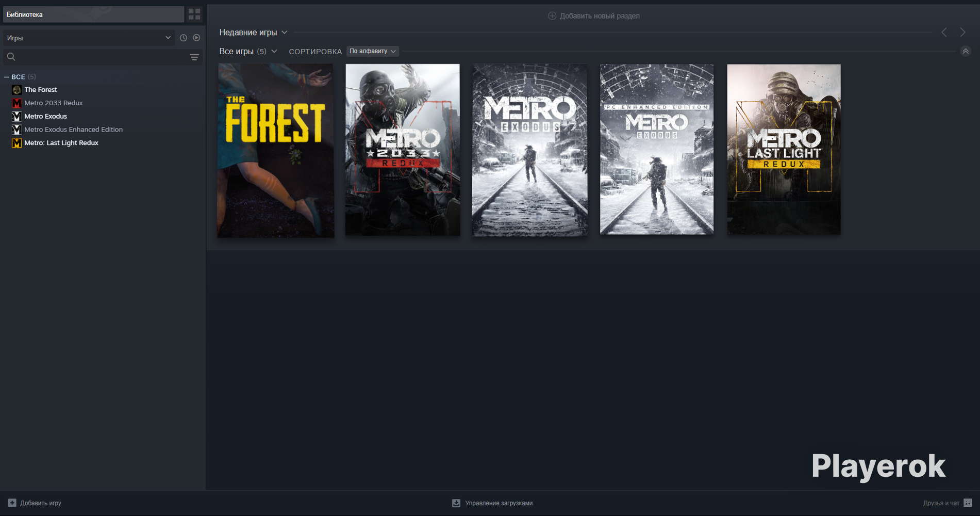Click Добавить игру button
980x516 pixels.
click(35, 503)
